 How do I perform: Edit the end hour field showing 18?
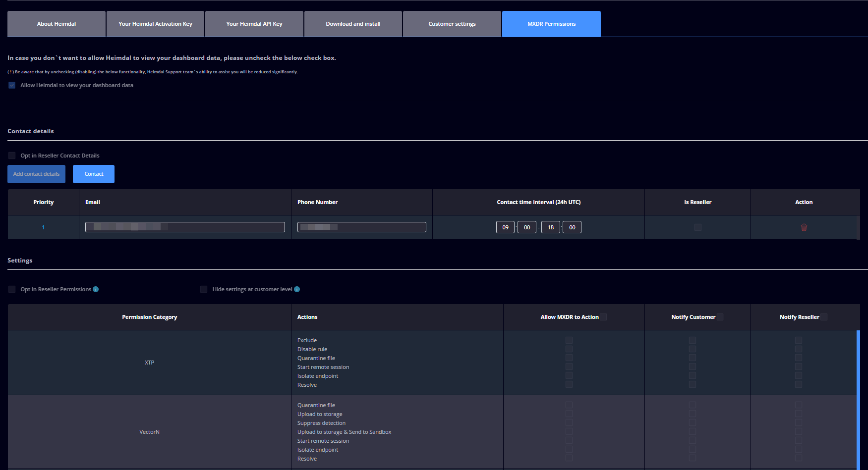coord(551,227)
